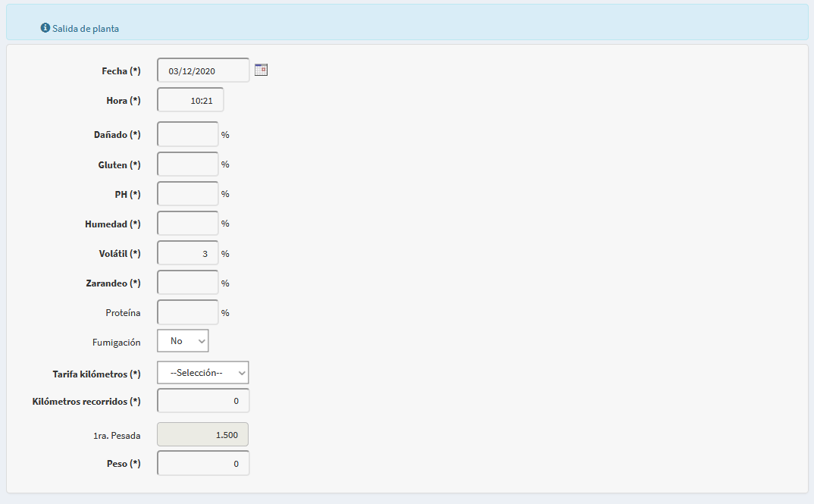
Task: Select the Zarandeo input field
Action: [x=187, y=283]
